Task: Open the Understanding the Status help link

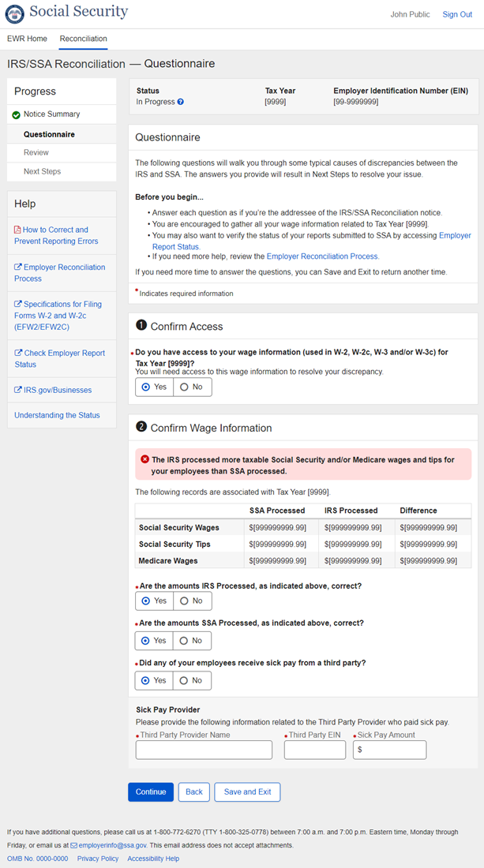Action: coord(57,415)
